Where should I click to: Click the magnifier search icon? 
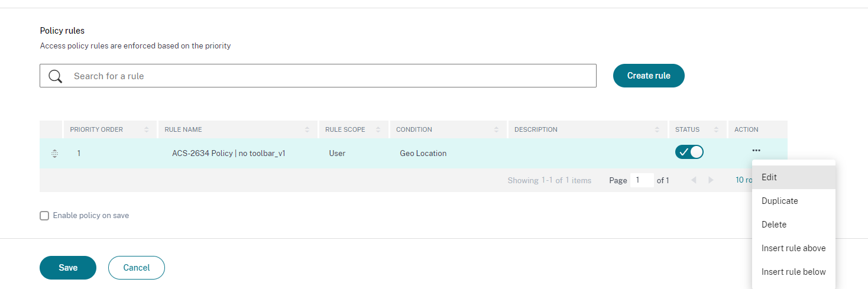[56, 76]
